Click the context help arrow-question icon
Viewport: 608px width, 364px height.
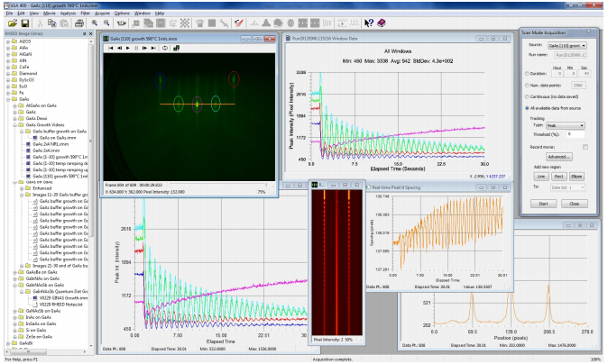[369, 23]
